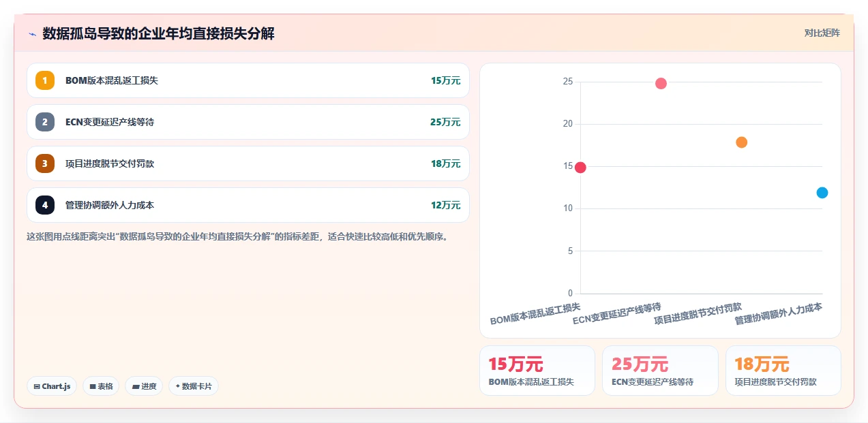Click the lightning icon beside the header title

click(32, 33)
